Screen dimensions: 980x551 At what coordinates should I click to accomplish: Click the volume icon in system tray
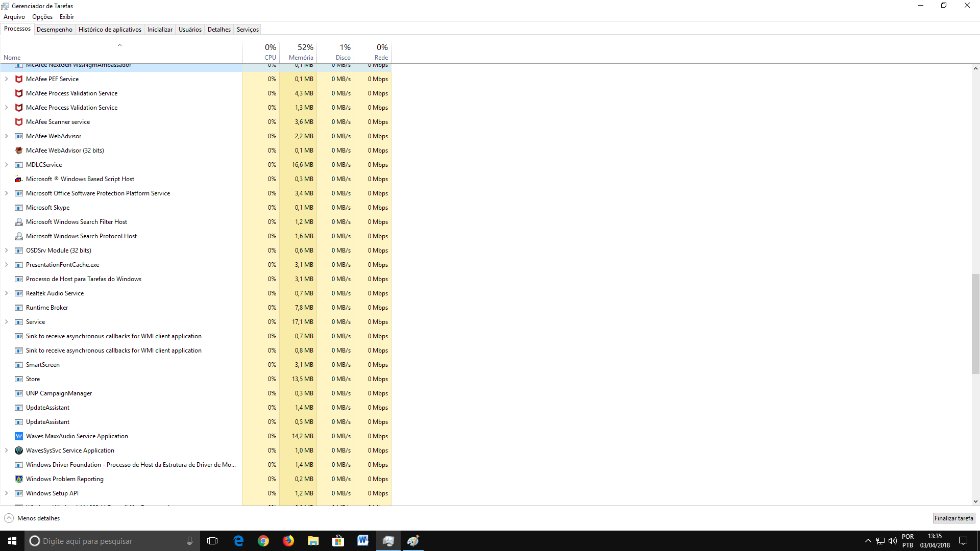point(892,541)
